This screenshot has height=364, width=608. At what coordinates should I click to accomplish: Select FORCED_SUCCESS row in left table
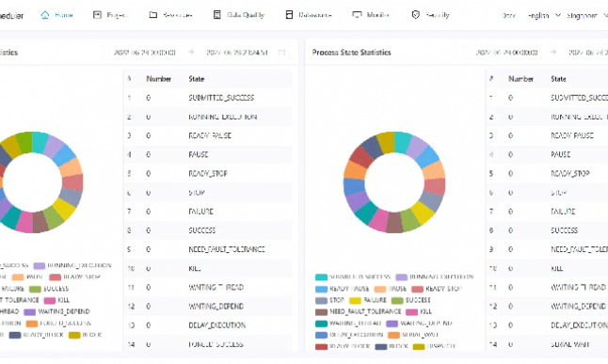coord(208,343)
